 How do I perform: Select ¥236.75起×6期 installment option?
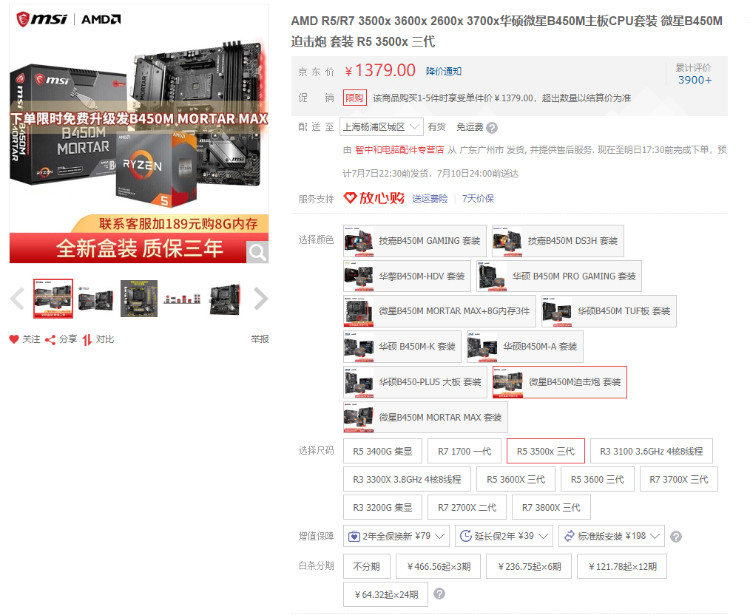click(529, 567)
